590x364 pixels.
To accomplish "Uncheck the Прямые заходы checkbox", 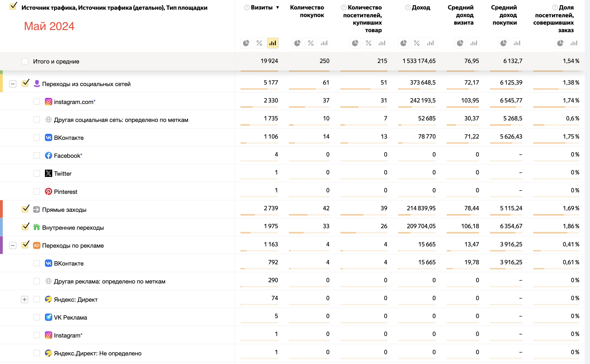I will (x=25, y=209).
